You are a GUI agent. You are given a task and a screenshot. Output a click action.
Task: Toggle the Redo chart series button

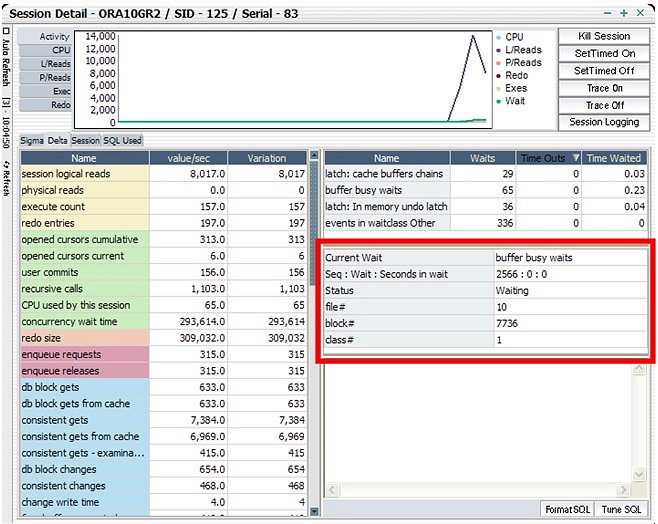[x=45, y=105]
